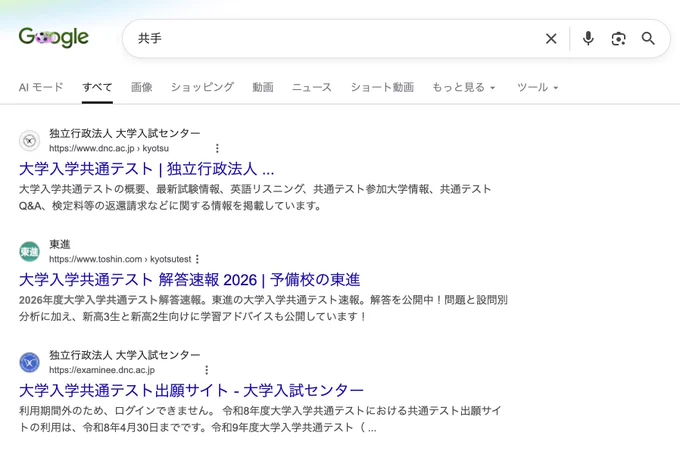Switch to the AI モード tab
Image resolution: width=680 pixels, height=451 pixels.
coord(41,87)
